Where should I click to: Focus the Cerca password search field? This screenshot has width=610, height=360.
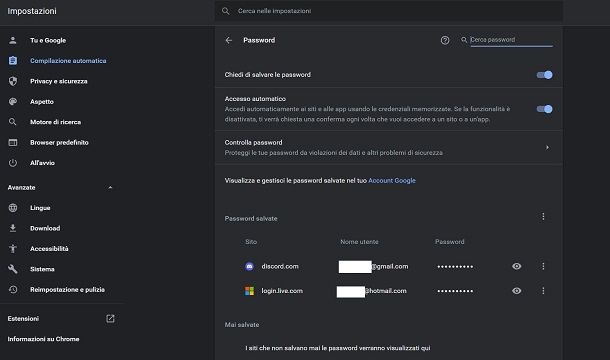(x=511, y=40)
